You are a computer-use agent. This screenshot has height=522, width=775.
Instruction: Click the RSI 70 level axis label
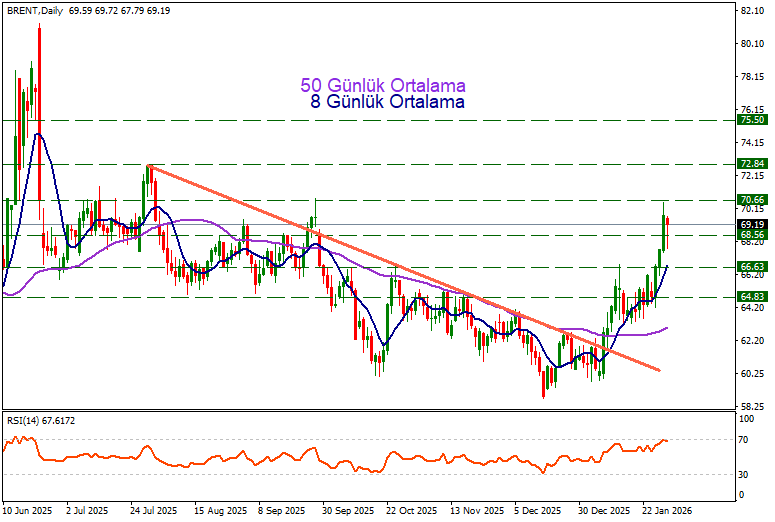(744, 440)
